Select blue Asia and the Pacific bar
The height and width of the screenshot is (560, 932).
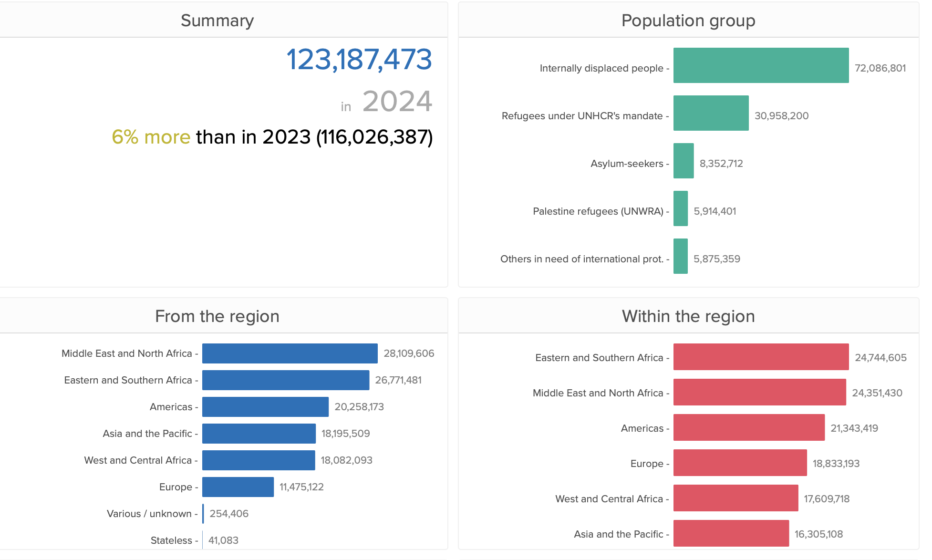pos(259,434)
